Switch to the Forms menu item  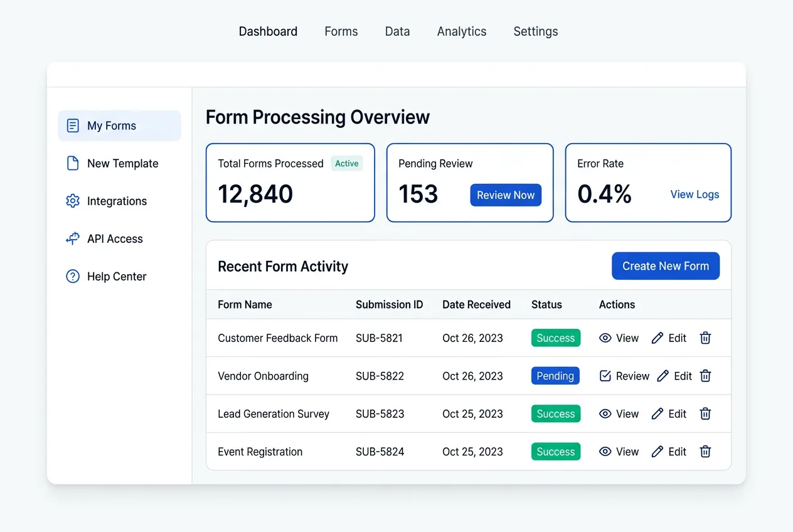(341, 31)
